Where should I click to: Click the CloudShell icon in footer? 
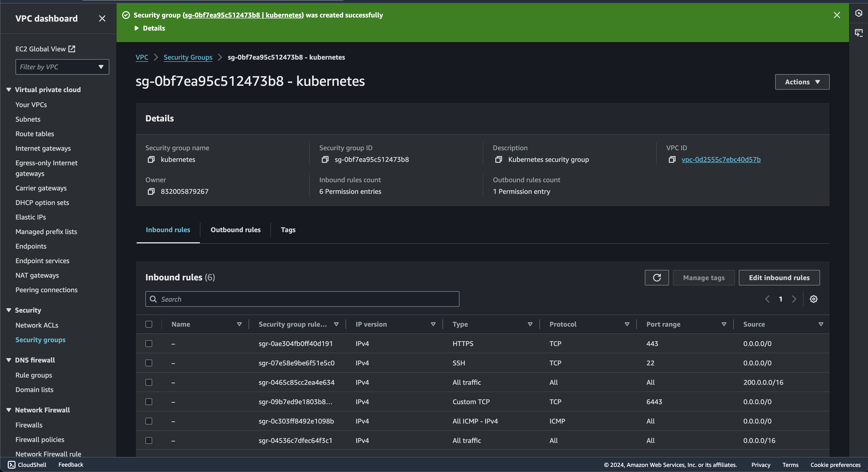[11, 464]
